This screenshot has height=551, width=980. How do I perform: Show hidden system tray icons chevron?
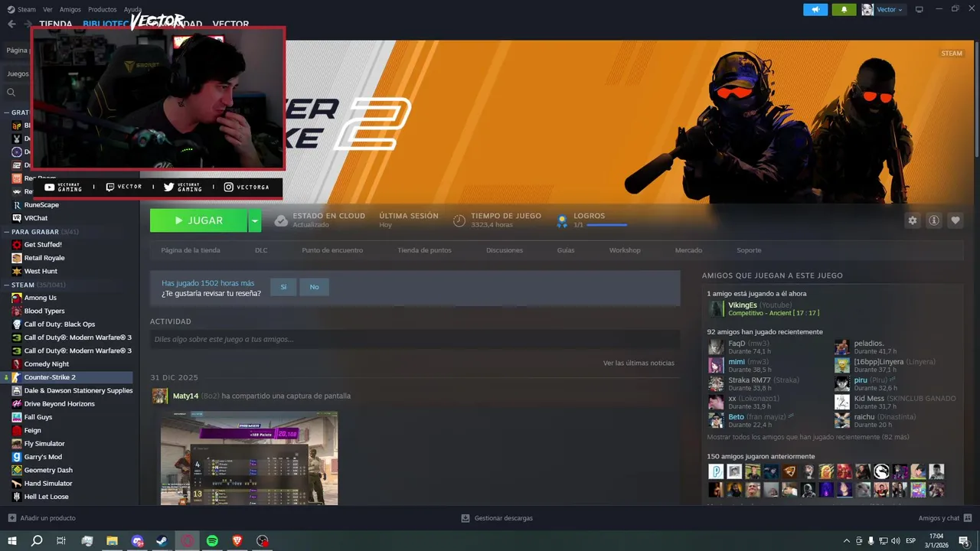846,540
